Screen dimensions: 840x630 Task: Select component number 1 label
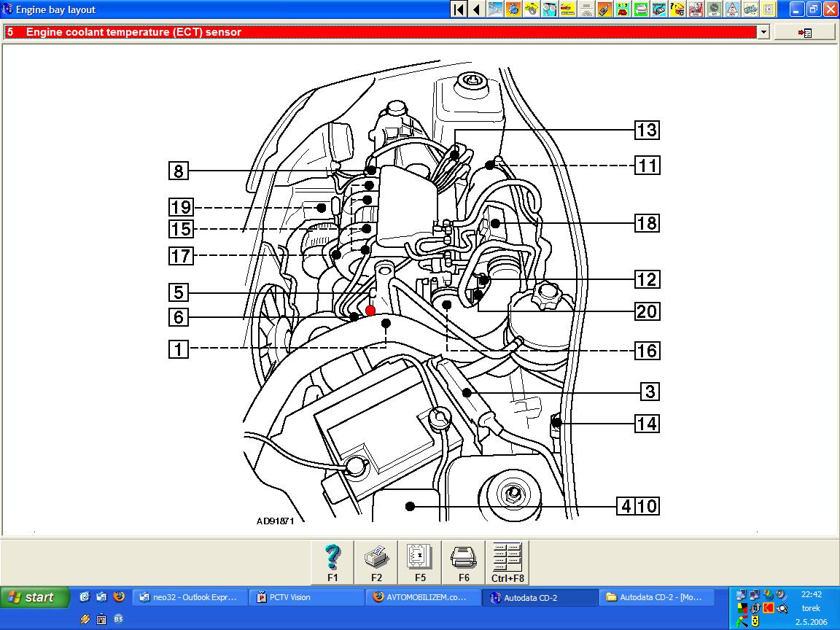tap(179, 349)
